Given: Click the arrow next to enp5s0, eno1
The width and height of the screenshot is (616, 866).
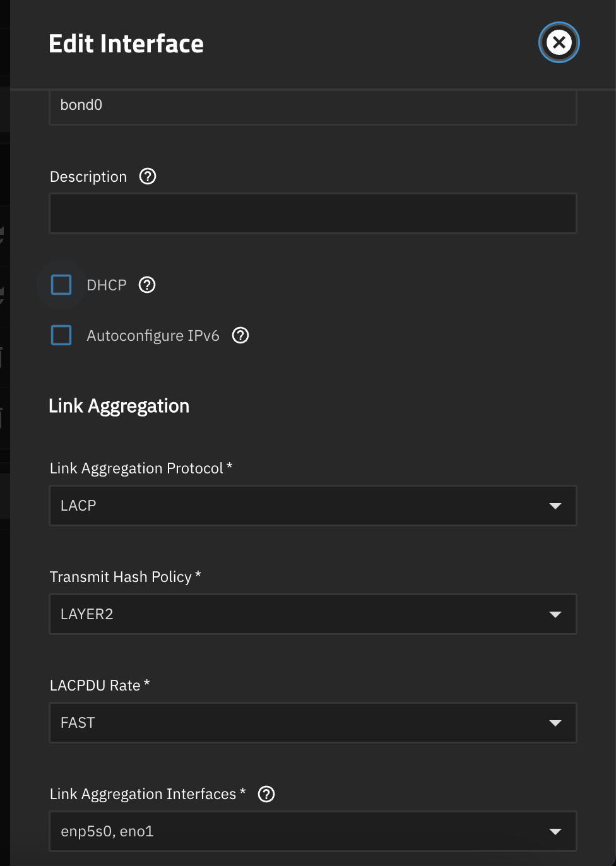Looking at the screenshot, I should tap(555, 832).
